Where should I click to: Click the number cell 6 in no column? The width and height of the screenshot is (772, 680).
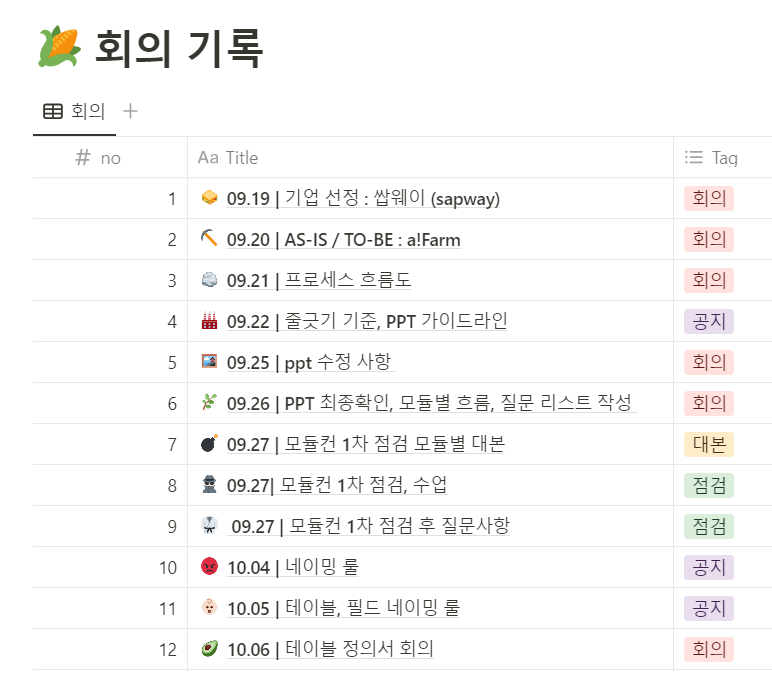coord(110,403)
